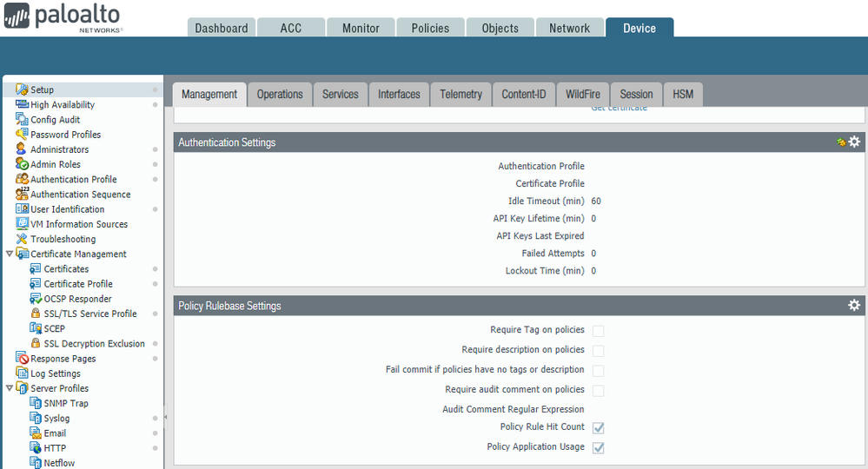Click the Authentication Sequence icon
868x469 pixels.
(x=22, y=195)
